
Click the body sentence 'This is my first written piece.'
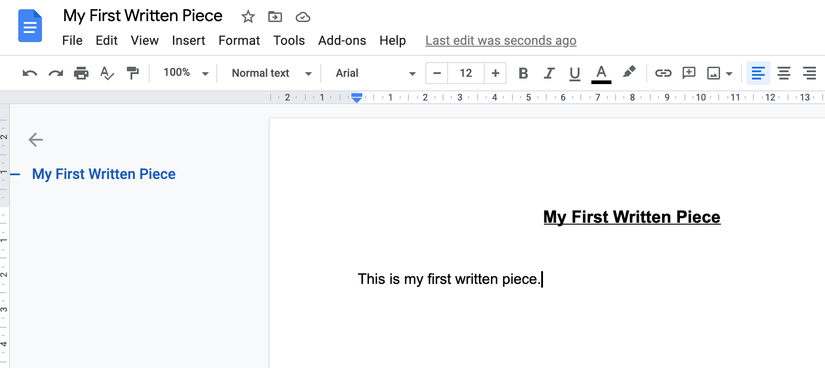pyautogui.click(x=449, y=279)
